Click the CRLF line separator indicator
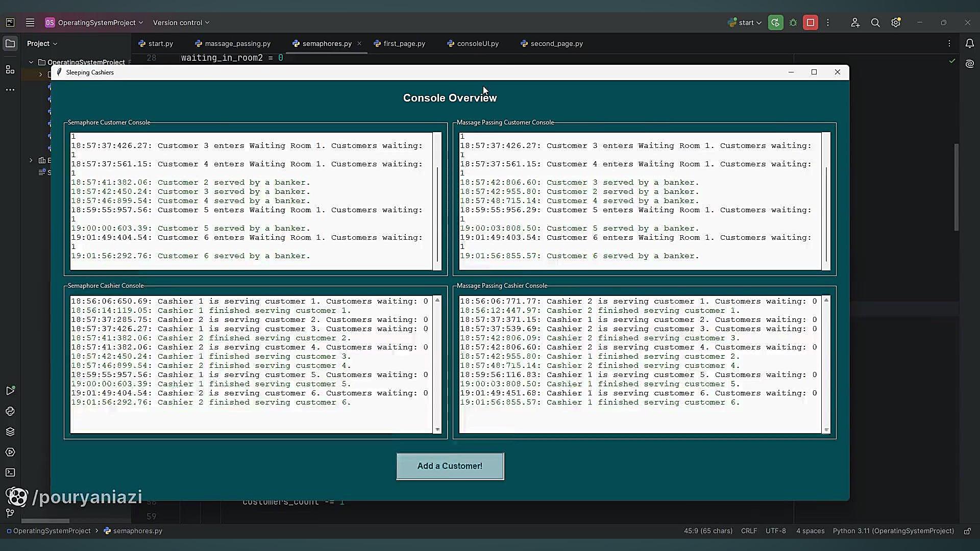The height and width of the screenshot is (551, 980). click(749, 531)
